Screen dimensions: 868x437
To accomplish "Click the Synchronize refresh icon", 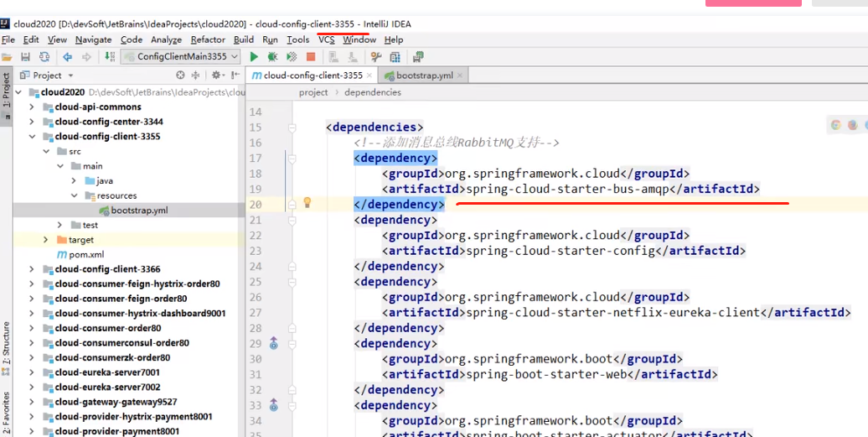I will [x=44, y=56].
